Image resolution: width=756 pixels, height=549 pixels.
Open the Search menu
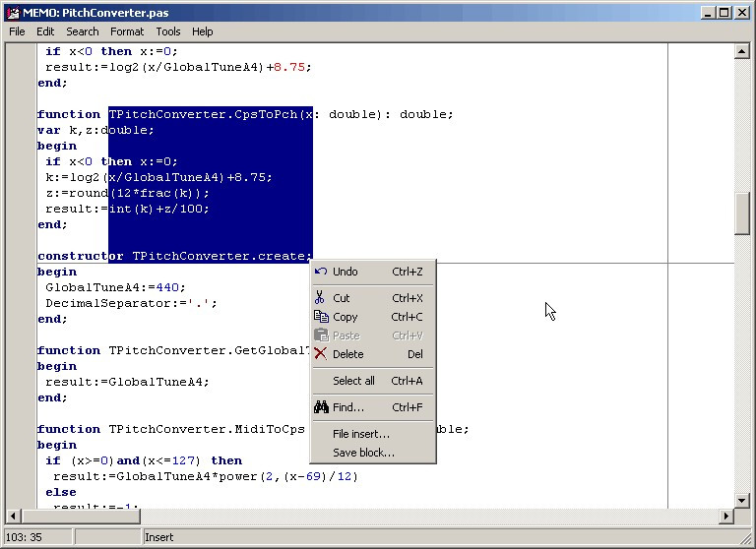tap(83, 31)
